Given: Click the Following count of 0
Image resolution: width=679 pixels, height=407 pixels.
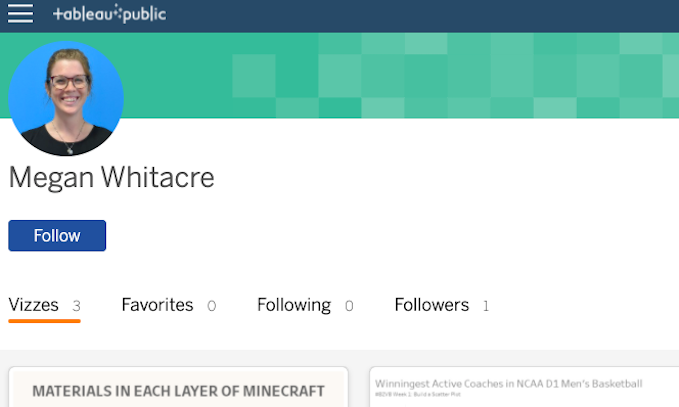Looking at the screenshot, I should 349,306.
